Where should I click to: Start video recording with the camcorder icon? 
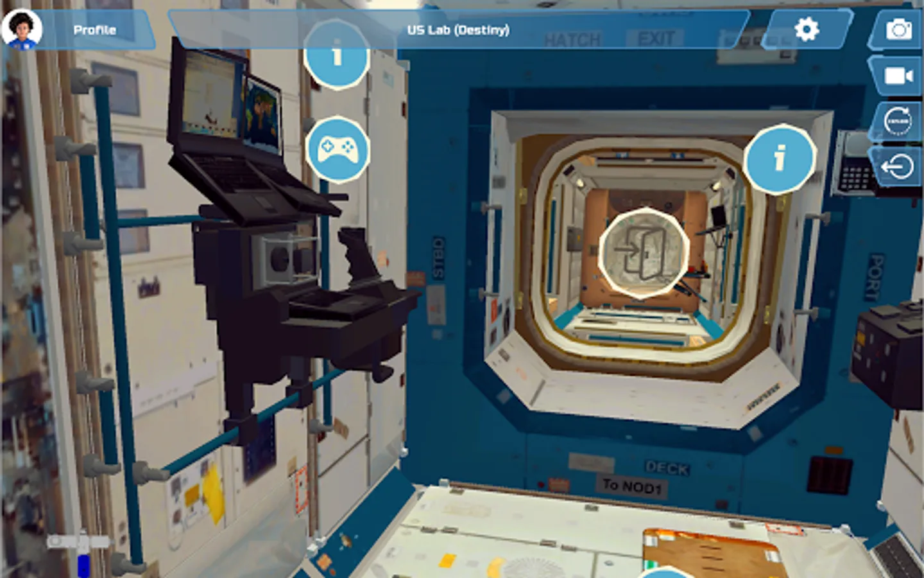pos(898,76)
